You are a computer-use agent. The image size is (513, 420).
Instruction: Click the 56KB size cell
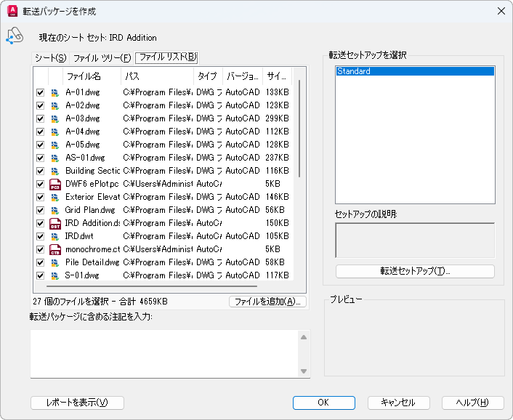coord(275,210)
